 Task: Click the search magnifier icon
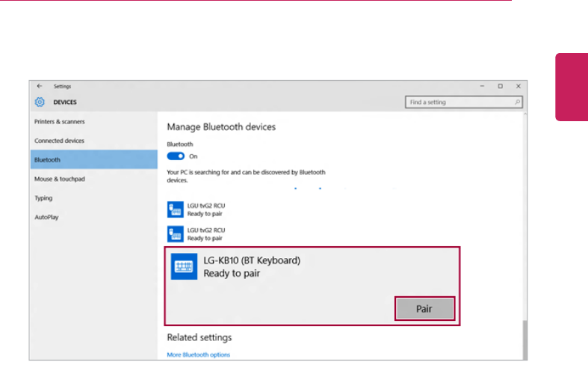coord(517,102)
